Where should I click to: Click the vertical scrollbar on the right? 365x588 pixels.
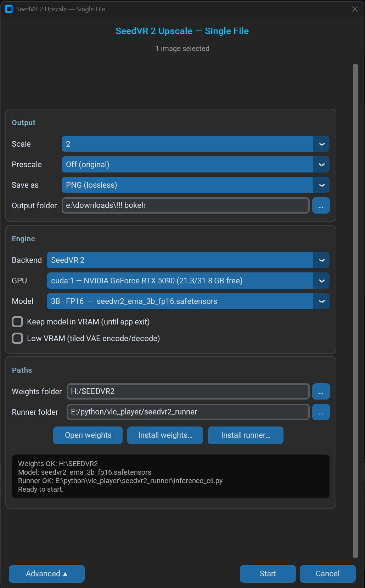point(355,311)
